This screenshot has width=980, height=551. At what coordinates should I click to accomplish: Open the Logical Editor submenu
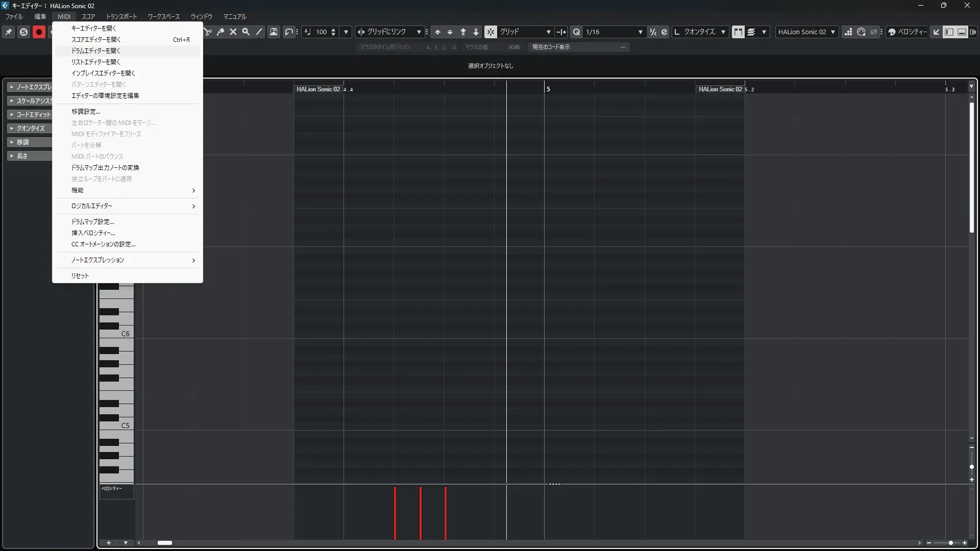(x=92, y=206)
